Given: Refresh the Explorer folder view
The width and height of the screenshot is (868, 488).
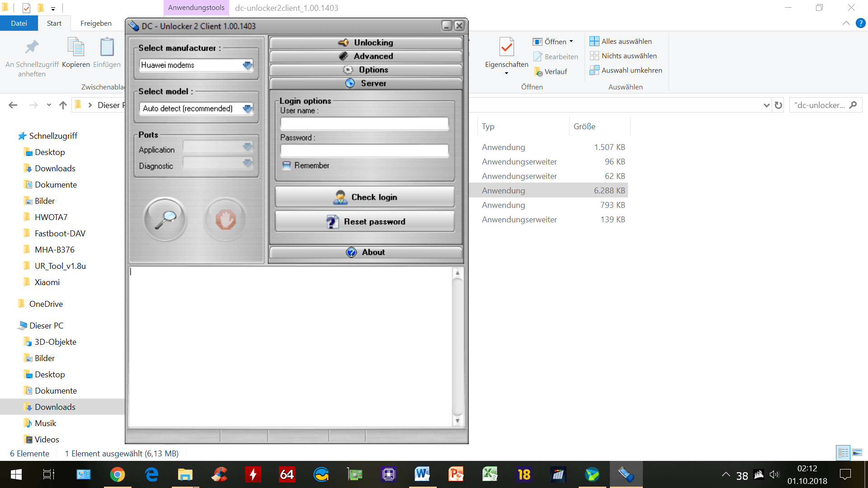Looking at the screenshot, I should click(778, 105).
